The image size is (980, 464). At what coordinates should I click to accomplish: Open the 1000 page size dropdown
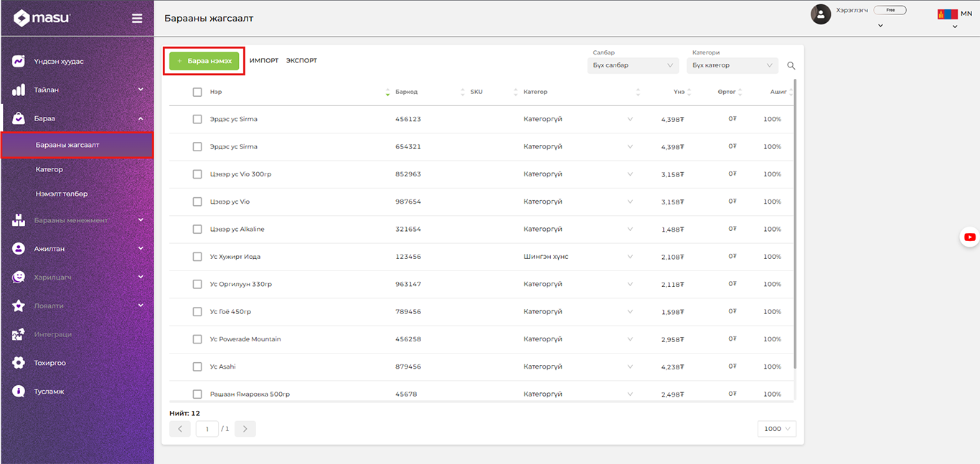click(x=776, y=429)
